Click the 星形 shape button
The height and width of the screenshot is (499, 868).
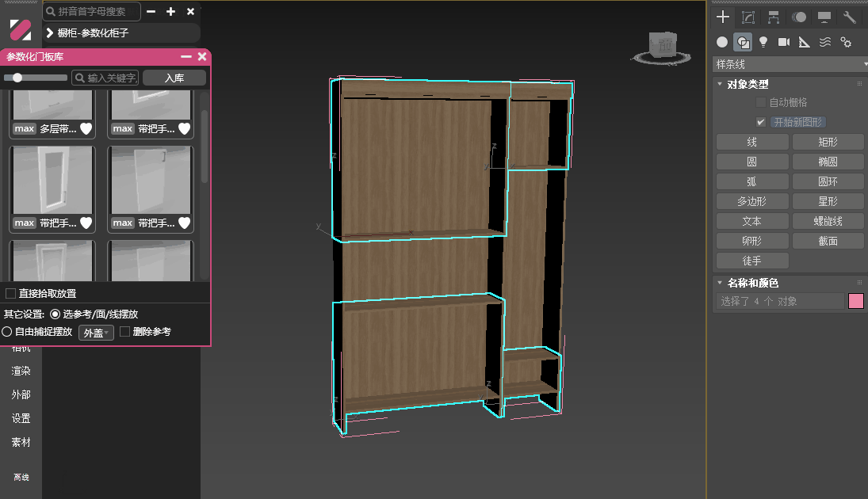(x=828, y=201)
